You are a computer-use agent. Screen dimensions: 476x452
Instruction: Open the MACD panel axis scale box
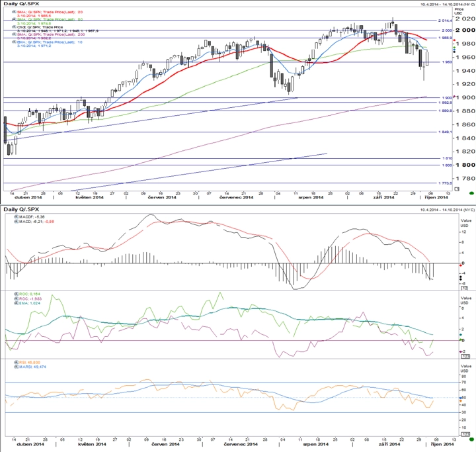pyautogui.click(x=465, y=288)
